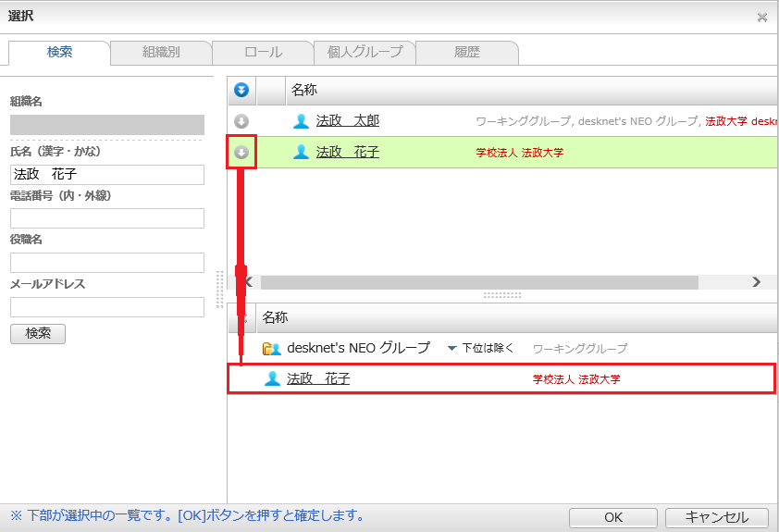Open the 個人グループ tab

365,52
